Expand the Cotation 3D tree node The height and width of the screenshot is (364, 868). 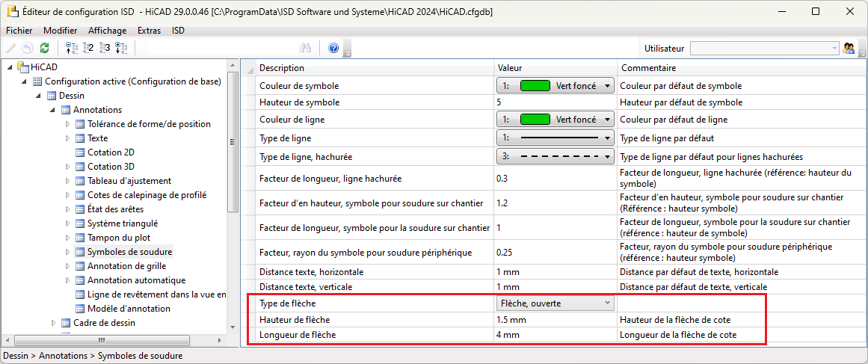click(67, 167)
